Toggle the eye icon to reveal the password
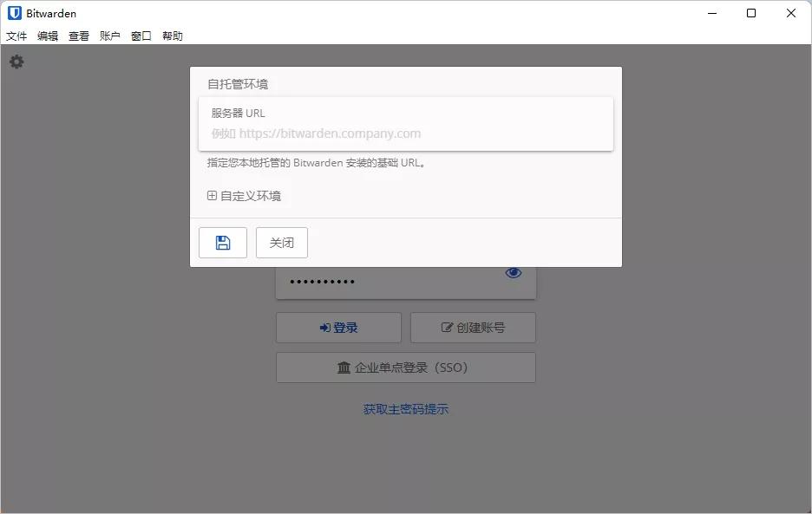Image resolution: width=812 pixels, height=514 pixels. point(513,272)
